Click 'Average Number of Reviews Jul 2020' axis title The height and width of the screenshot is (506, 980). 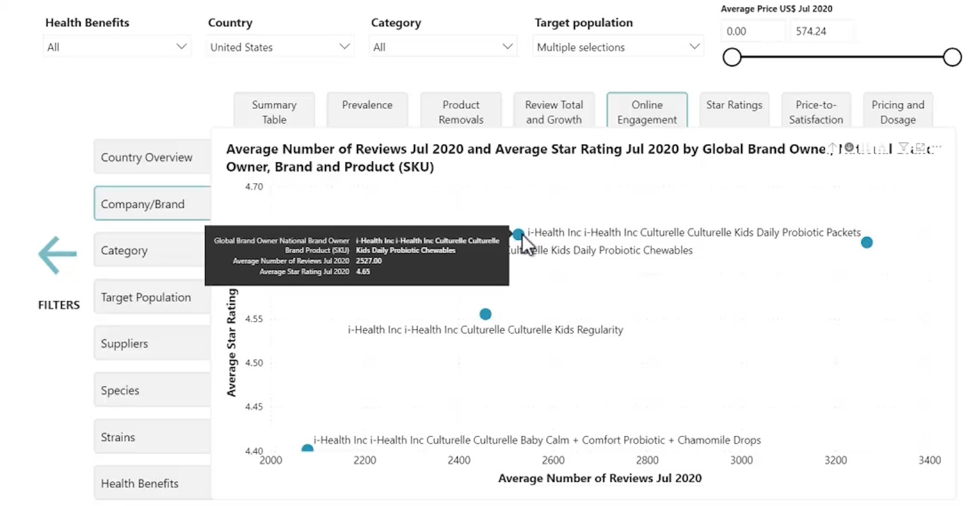[x=599, y=478]
